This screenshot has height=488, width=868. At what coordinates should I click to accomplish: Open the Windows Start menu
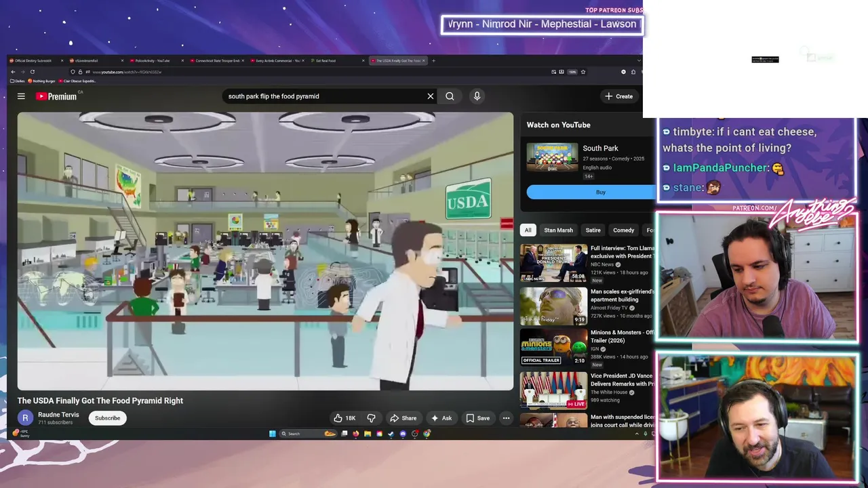point(273,434)
